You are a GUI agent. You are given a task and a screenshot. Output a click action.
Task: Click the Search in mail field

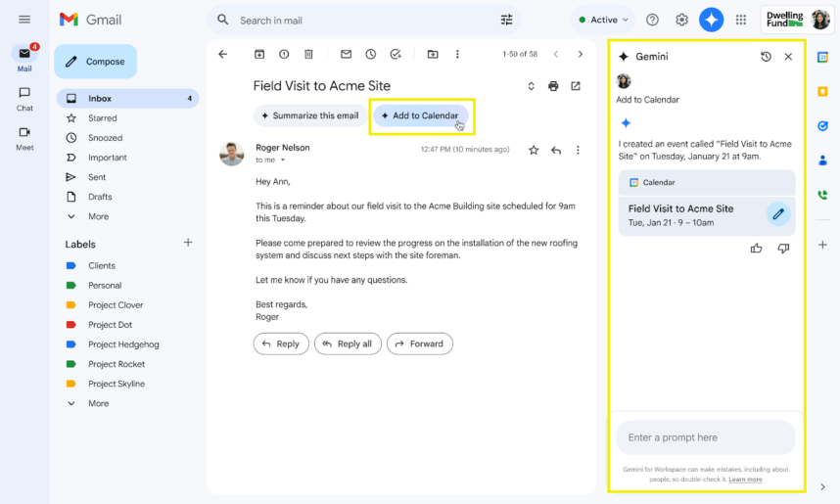pos(364,21)
